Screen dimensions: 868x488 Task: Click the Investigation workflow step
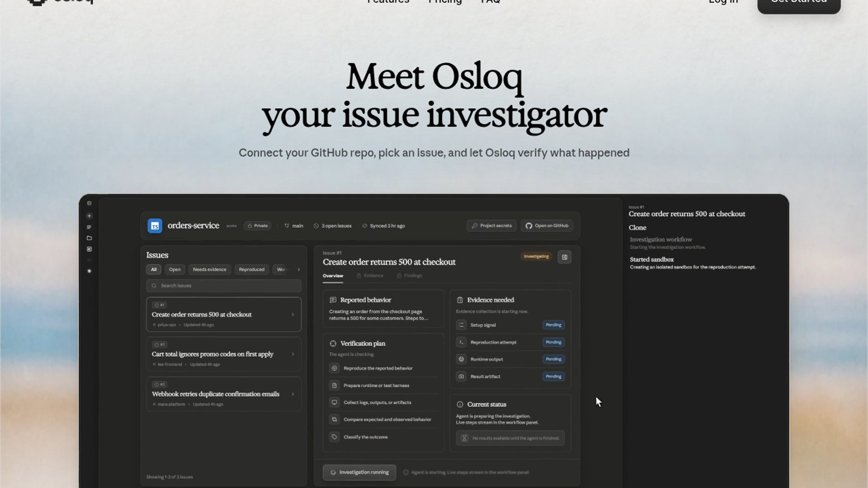pos(668,243)
